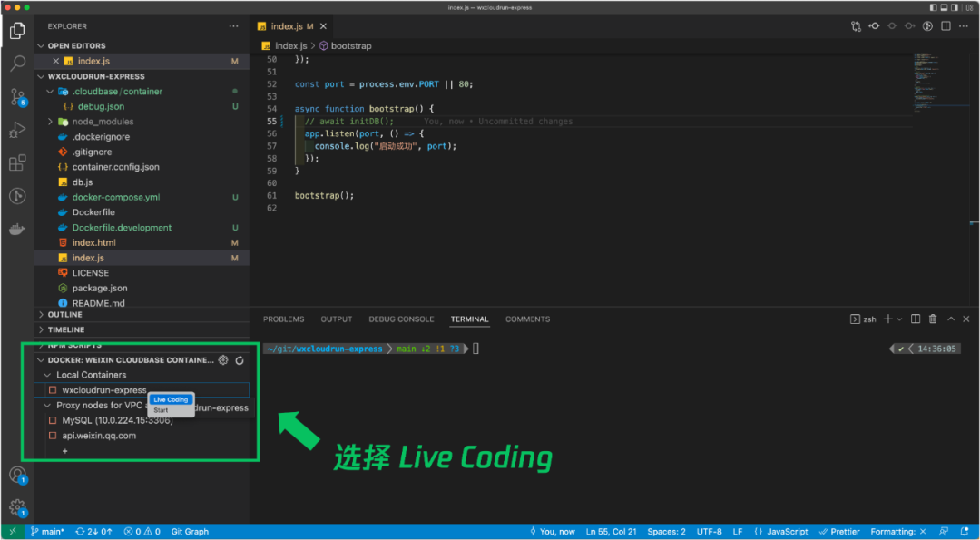Collapse the Open Editors section
This screenshot has height=540, width=980.
(x=41, y=45)
